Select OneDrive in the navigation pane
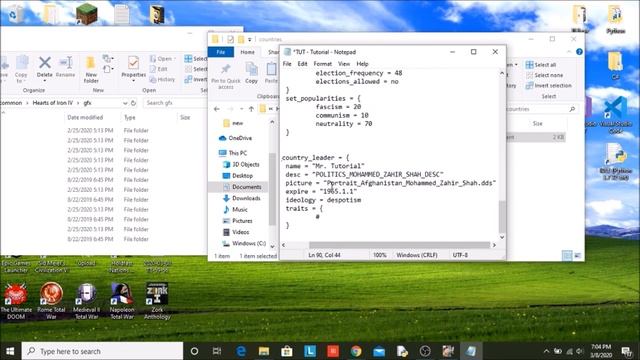 (236, 138)
